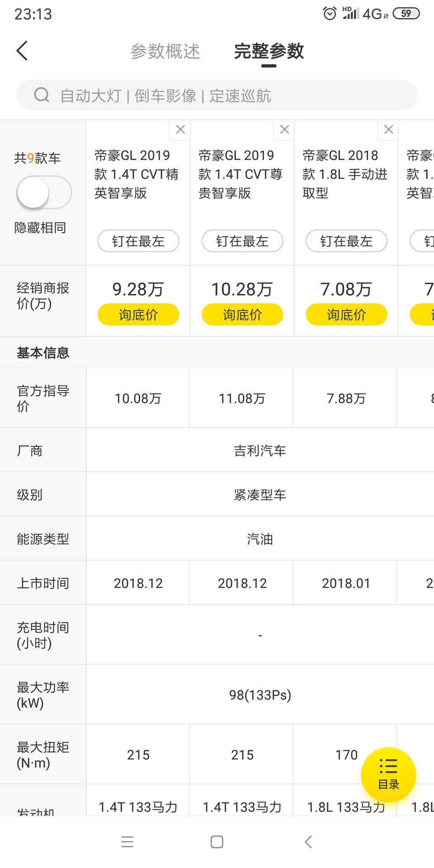Tap the Android recent apps icon
Image resolution: width=434 pixels, height=868 pixels.
pyautogui.click(x=127, y=842)
